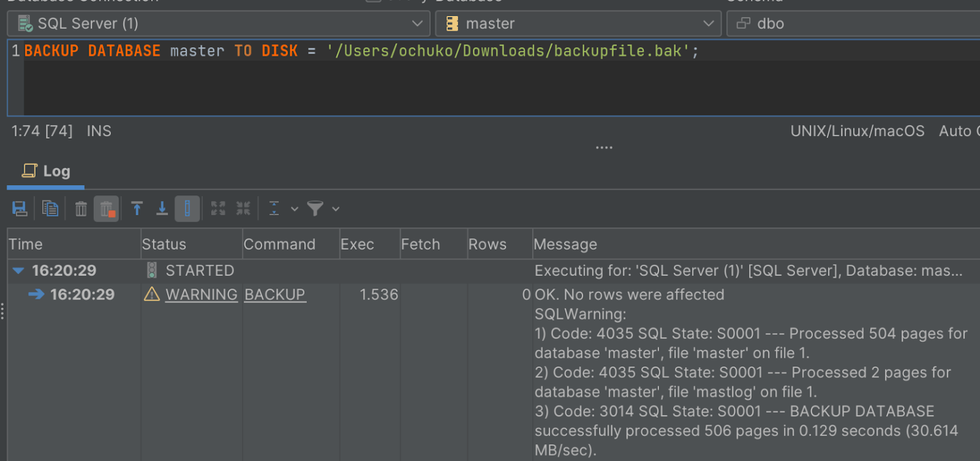Switch to the Log tab
980x461 pixels.
(45, 170)
